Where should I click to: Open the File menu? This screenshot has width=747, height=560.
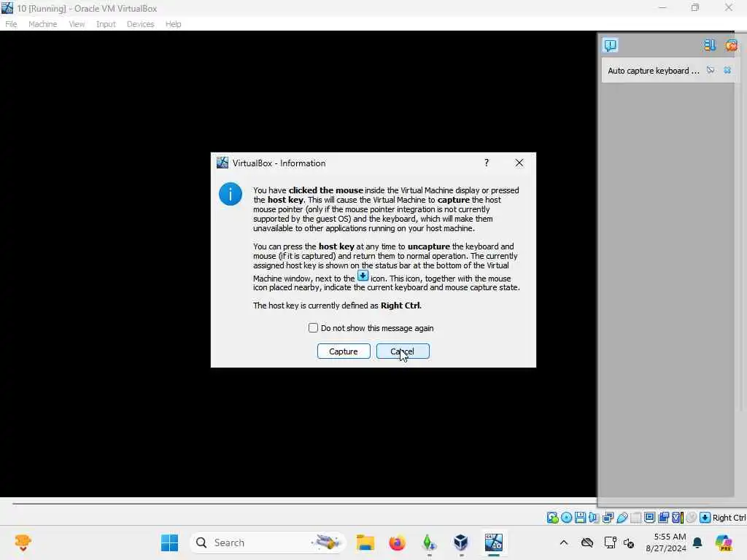pyautogui.click(x=11, y=24)
